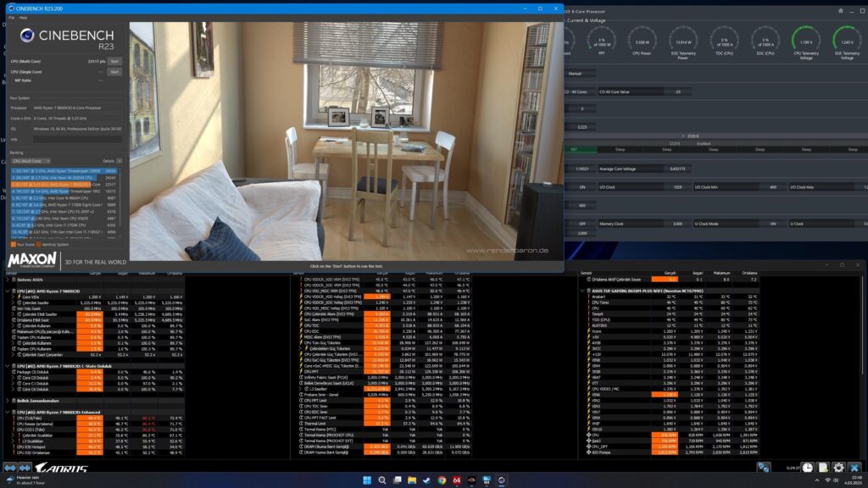Open the CPU (Multi Core) ranking dropdown

tap(31, 161)
